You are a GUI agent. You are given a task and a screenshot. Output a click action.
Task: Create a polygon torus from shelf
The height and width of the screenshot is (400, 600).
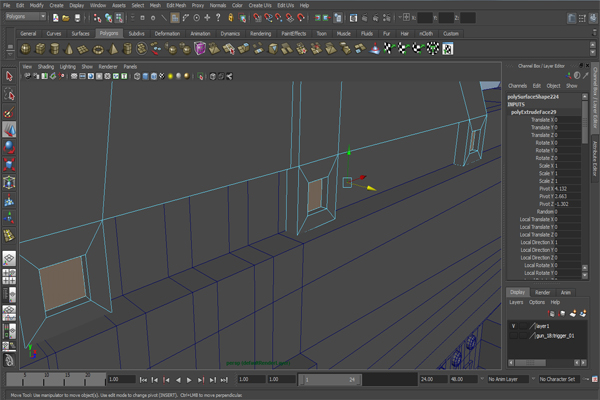pos(98,49)
